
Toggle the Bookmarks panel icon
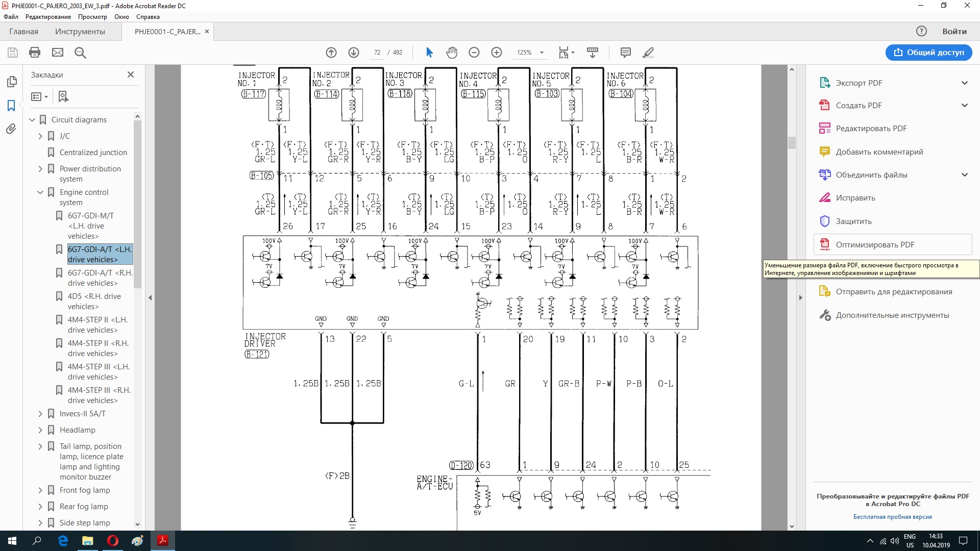point(11,106)
